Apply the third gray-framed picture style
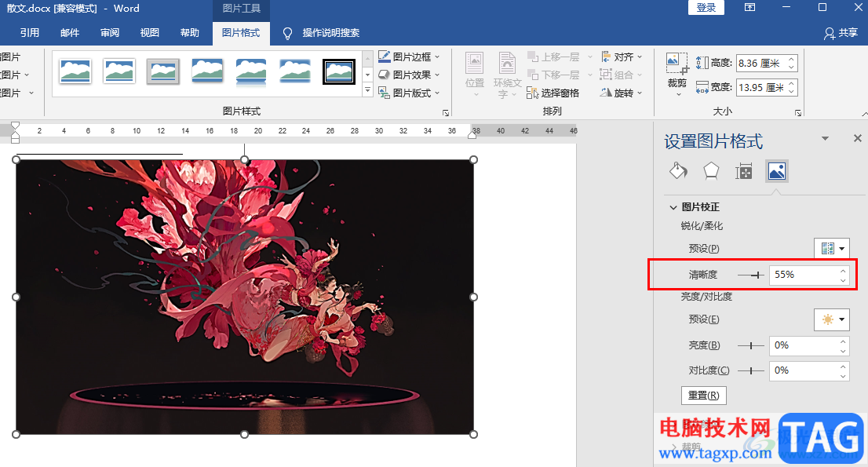868x467 pixels. pos(163,71)
